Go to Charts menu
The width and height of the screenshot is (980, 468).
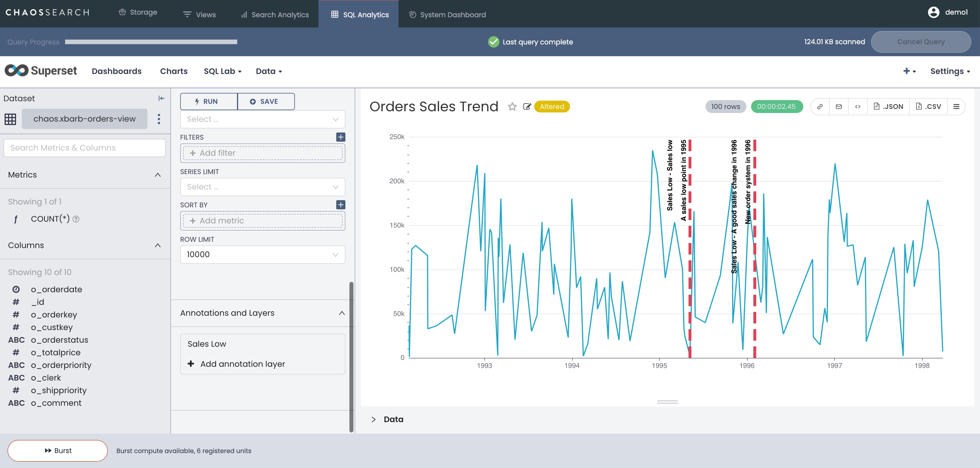click(x=174, y=71)
